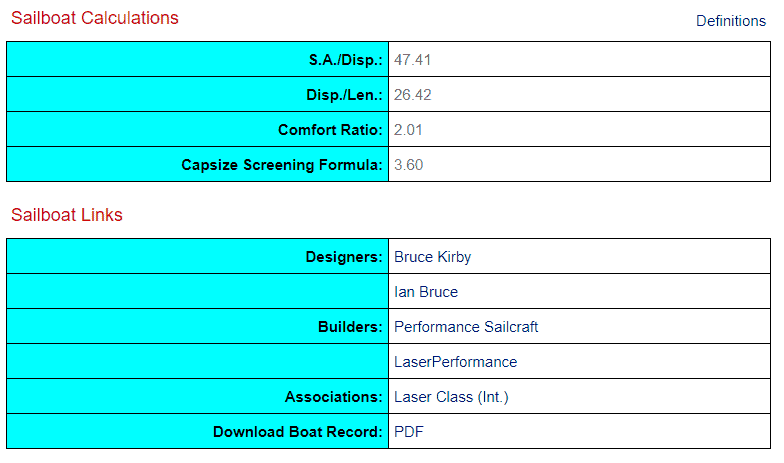784x463 pixels.
Task: Visit the Performance Sailcraft builder link
Action: tap(466, 327)
